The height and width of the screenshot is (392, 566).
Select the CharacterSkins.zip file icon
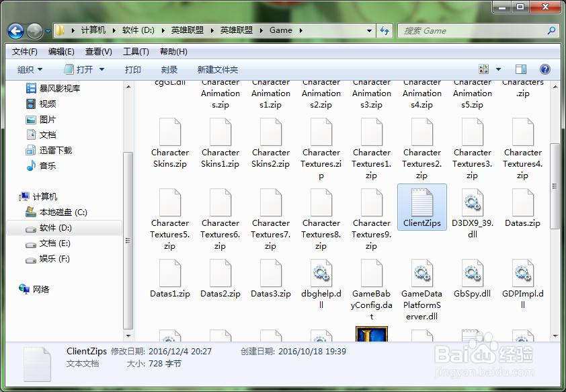170,132
